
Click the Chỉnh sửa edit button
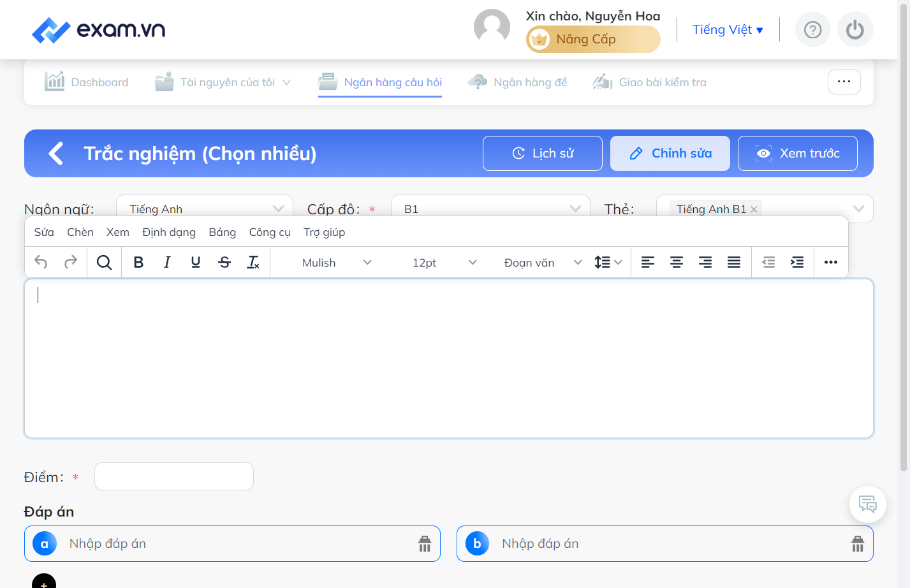670,153
